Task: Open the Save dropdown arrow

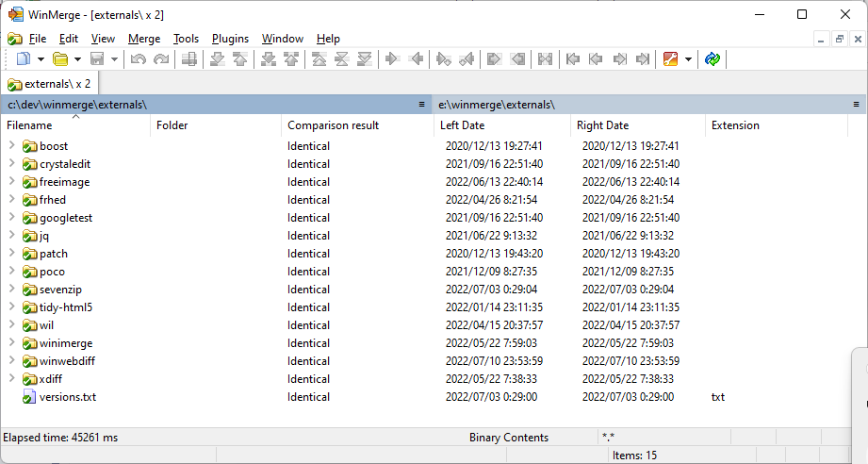Action: (114, 59)
